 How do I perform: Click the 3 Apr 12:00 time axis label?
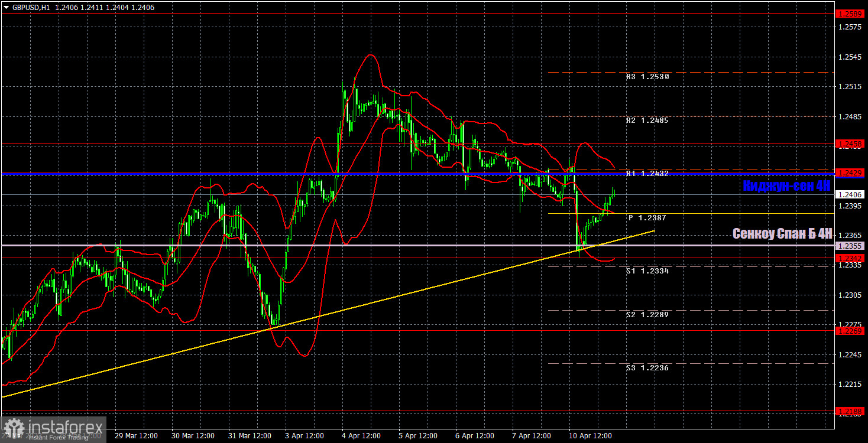[x=305, y=436]
